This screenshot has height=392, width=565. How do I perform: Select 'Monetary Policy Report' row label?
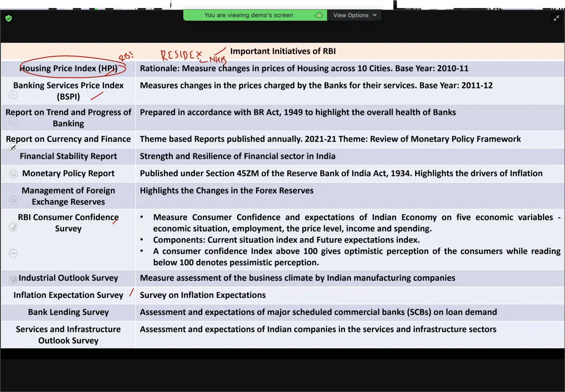(68, 173)
